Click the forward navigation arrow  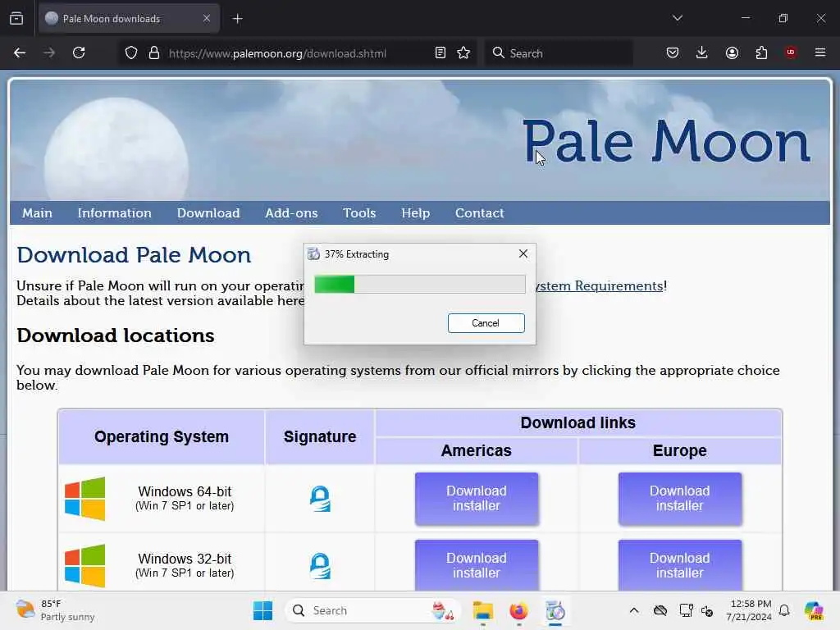pyautogui.click(x=48, y=52)
